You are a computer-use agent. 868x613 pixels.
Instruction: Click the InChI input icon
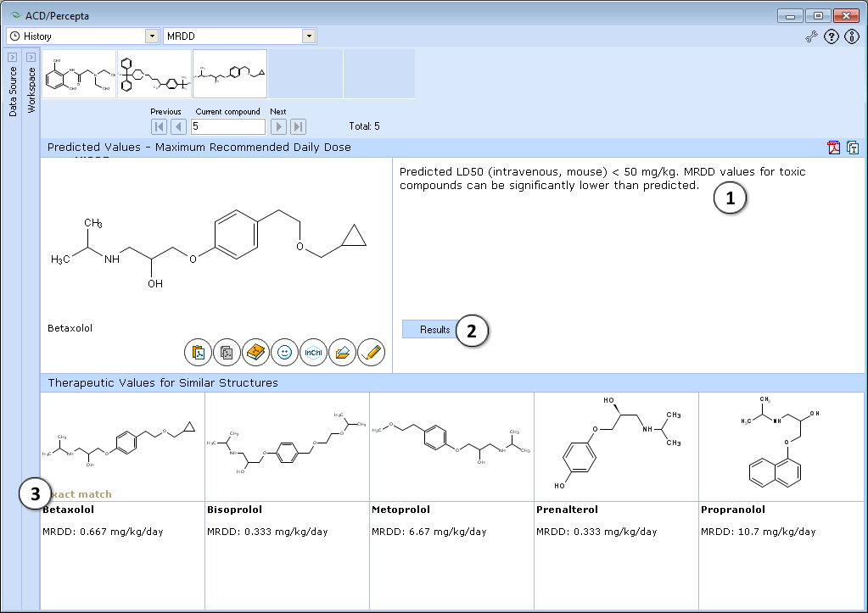click(313, 353)
